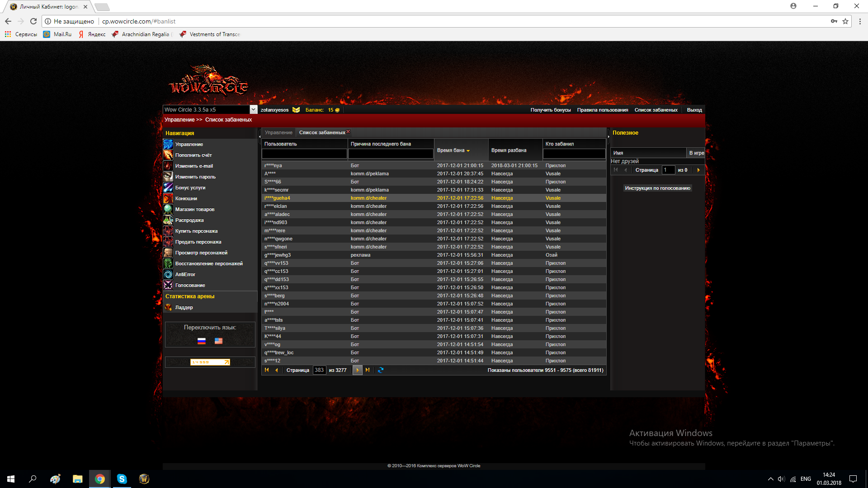Open Получить бонусы link

point(551,110)
